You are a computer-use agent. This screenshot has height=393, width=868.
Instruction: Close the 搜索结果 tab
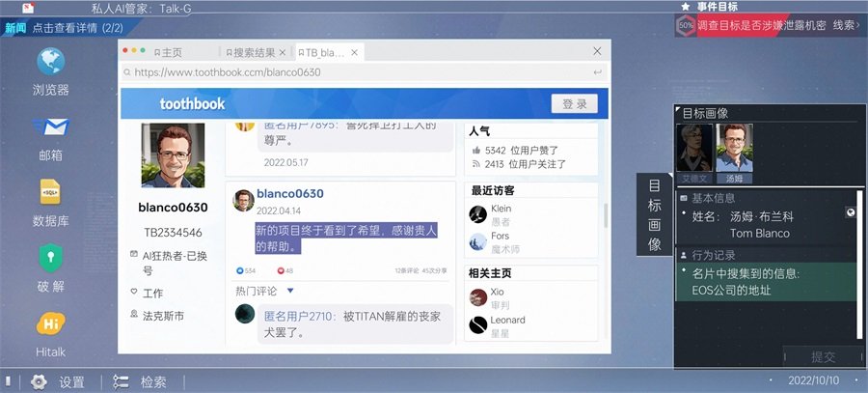coord(283,53)
